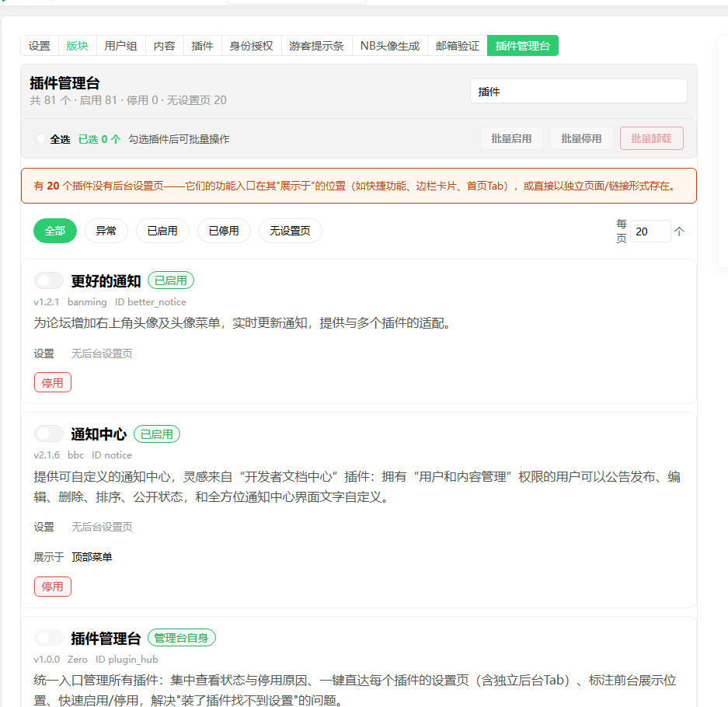The image size is (728, 707).
Task: Select the 全部 filter chip
Action: click(x=55, y=231)
